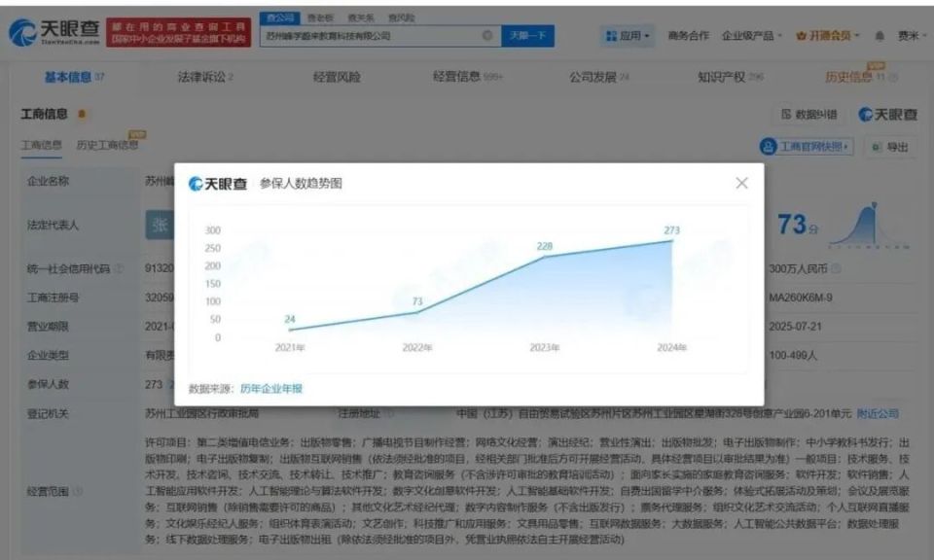Click the 导出 export icon
This screenshot has width=934, height=560.
[x=875, y=145]
